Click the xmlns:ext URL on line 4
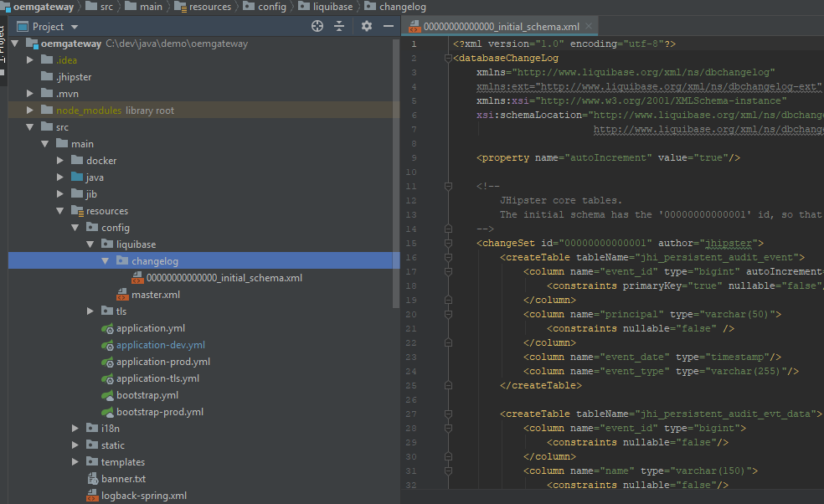824x504 pixels. 678,86
